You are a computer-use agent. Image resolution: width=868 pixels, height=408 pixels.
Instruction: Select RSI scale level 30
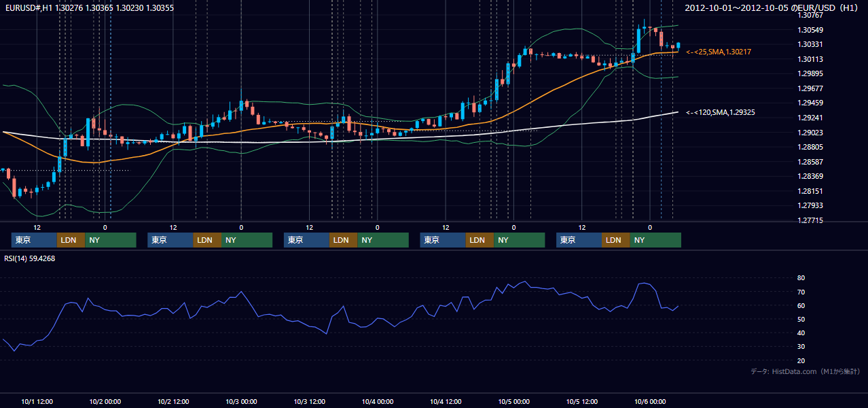click(801, 347)
